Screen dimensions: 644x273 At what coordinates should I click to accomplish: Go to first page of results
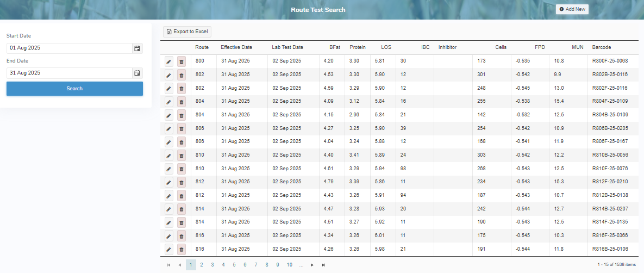pos(168,265)
